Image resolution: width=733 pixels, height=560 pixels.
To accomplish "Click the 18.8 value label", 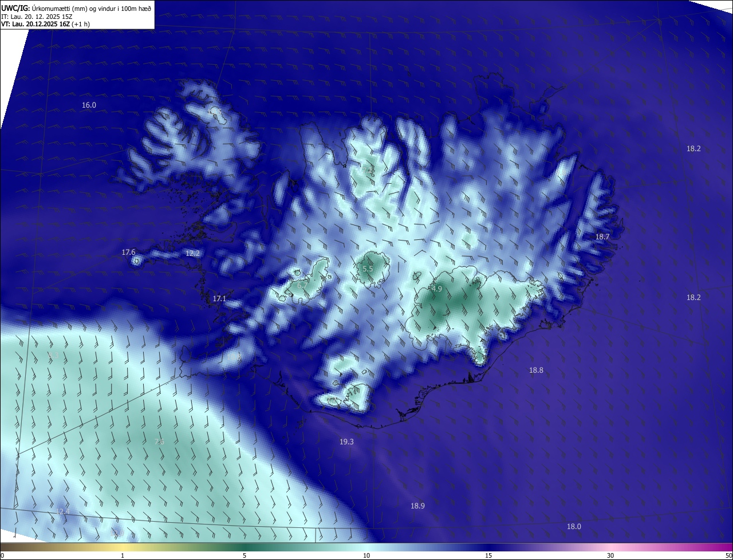I will tap(536, 370).
